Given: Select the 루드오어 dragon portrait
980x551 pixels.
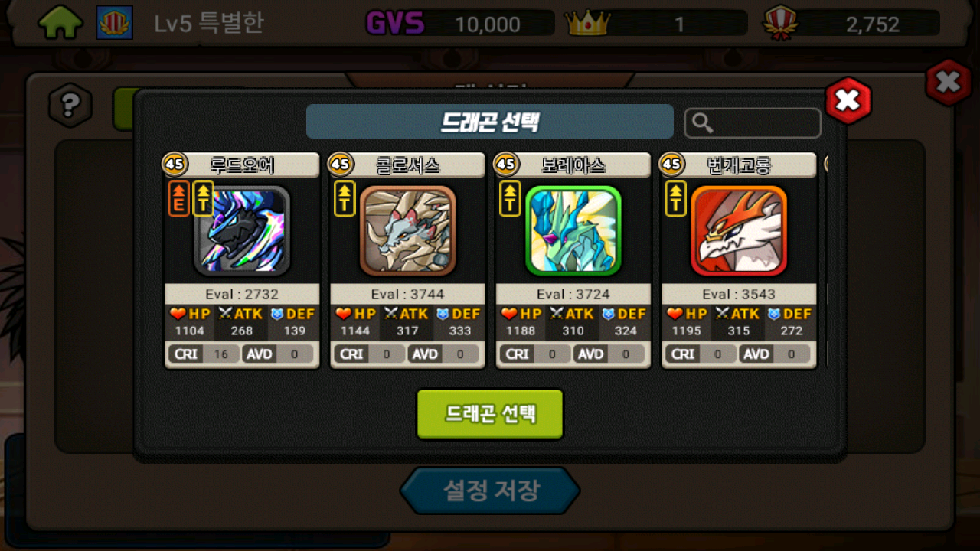Looking at the screenshot, I should pos(242,230).
